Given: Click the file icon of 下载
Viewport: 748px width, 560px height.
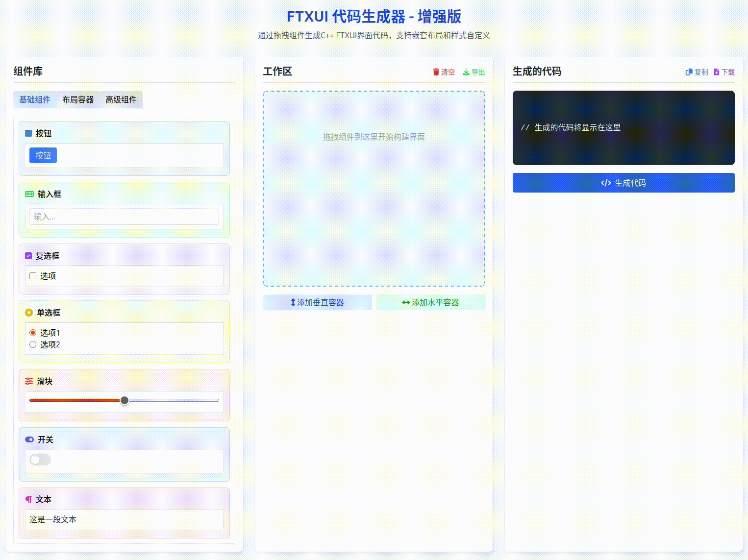Looking at the screenshot, I should coord(716,72).
